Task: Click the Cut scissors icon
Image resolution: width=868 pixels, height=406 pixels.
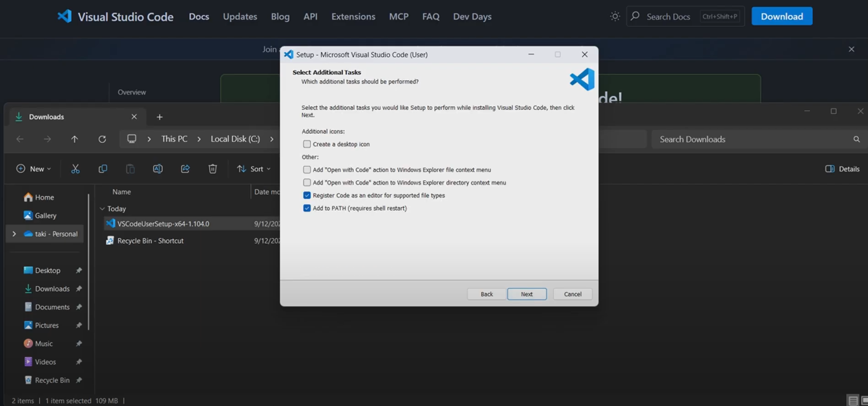Action: 75,169
